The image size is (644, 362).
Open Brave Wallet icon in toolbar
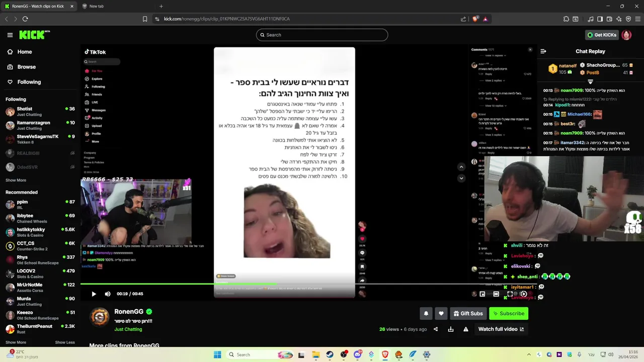coord(609,19)
